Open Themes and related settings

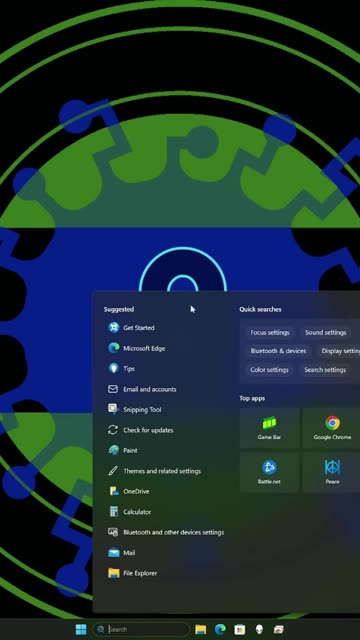154,471
